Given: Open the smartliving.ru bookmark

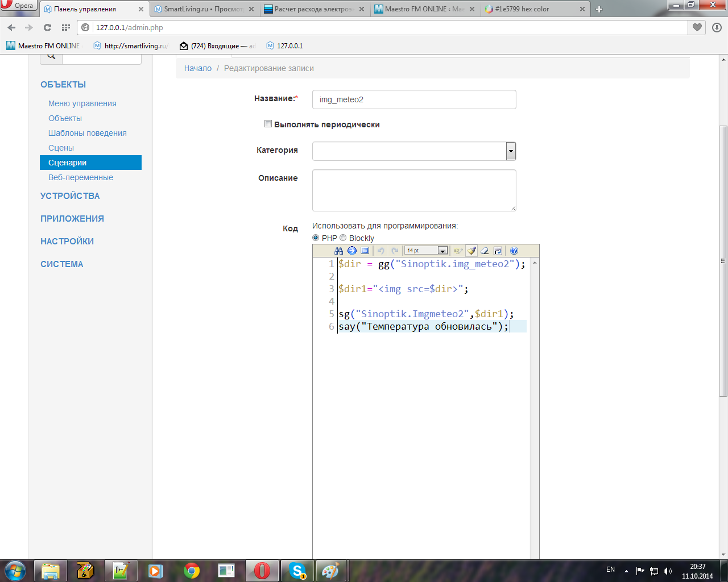Looking at the screenshot, I should [x=130, y=46].
